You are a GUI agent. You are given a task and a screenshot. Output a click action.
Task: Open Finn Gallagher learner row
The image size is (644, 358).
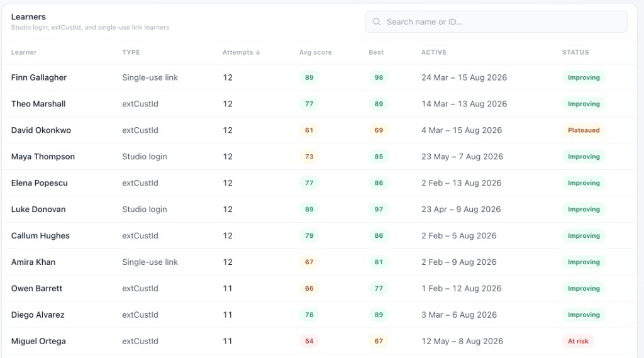coord(319,77)
